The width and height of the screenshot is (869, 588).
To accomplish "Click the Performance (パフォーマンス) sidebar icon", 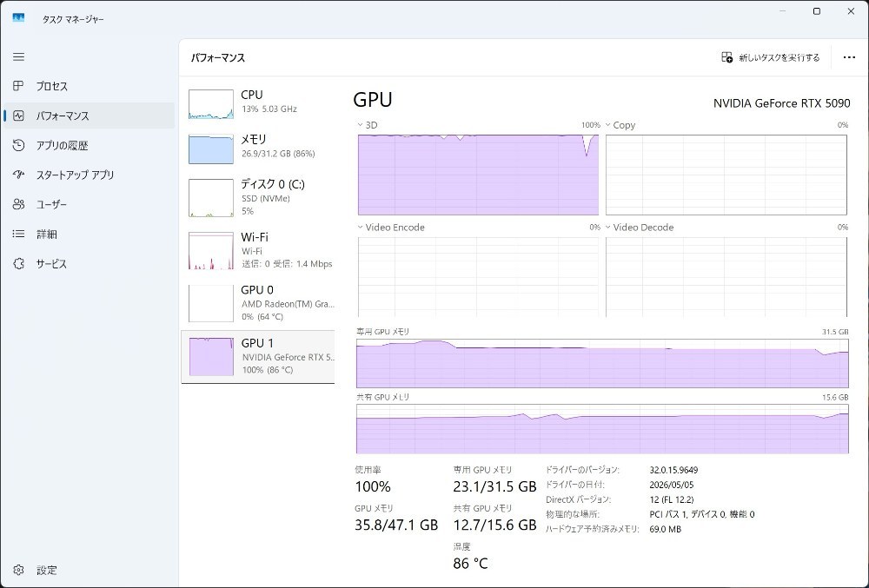I will [x=18, y=116].
